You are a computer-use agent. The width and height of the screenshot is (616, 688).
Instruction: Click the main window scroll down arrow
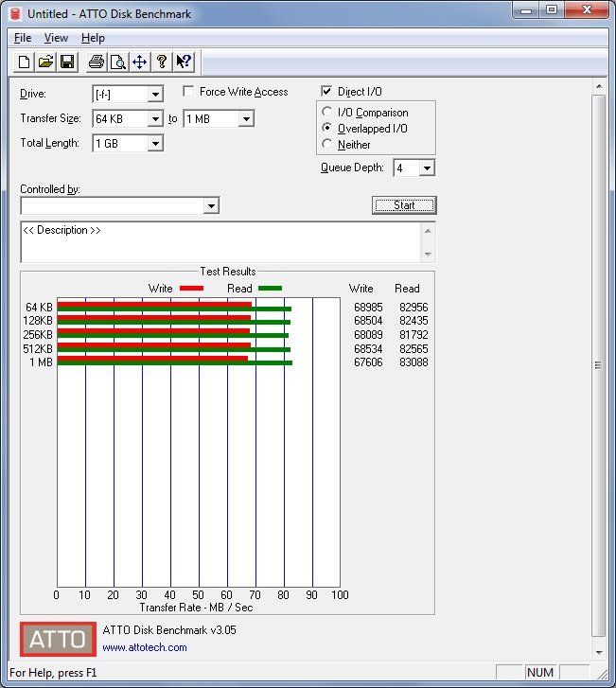click(x=599, y=652)
